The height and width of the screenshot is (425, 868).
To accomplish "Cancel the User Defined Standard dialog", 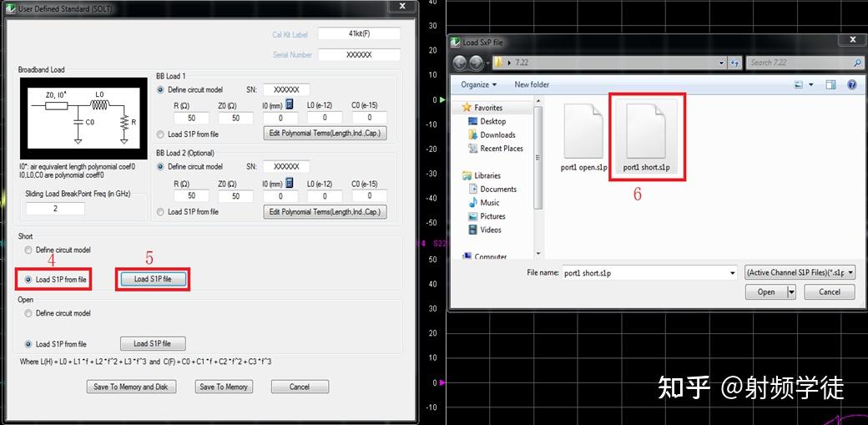I will click(x=300, y=387).
